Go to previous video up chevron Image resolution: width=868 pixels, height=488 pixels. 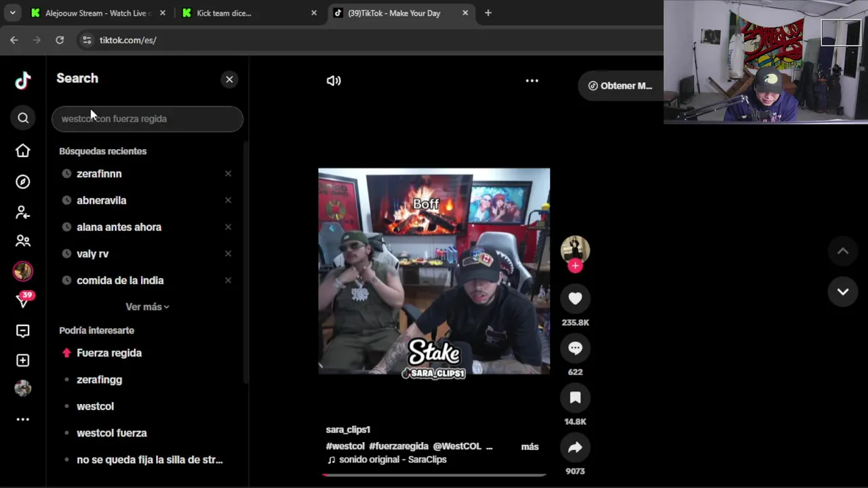843,251
